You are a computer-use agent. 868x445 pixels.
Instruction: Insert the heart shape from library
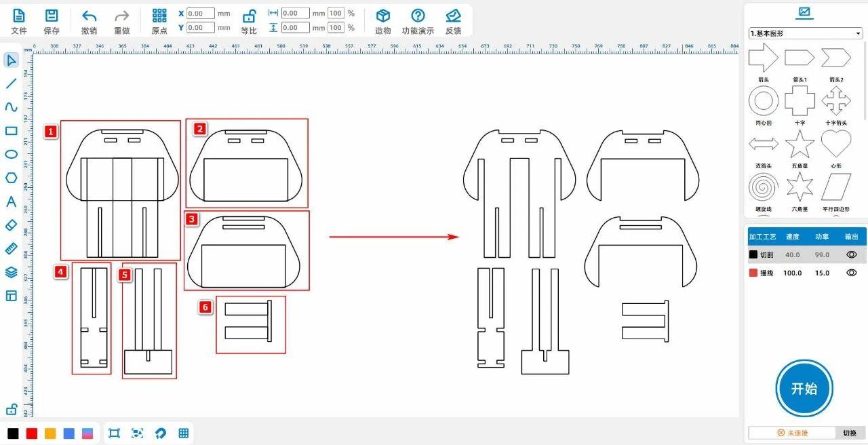click(x=835, y=144)
